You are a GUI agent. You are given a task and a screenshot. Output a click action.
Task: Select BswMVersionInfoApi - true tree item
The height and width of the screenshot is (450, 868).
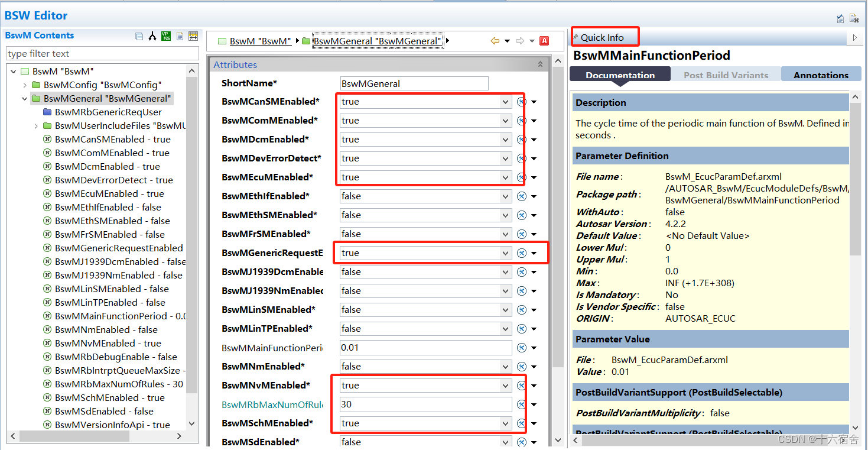click(112, 425)
